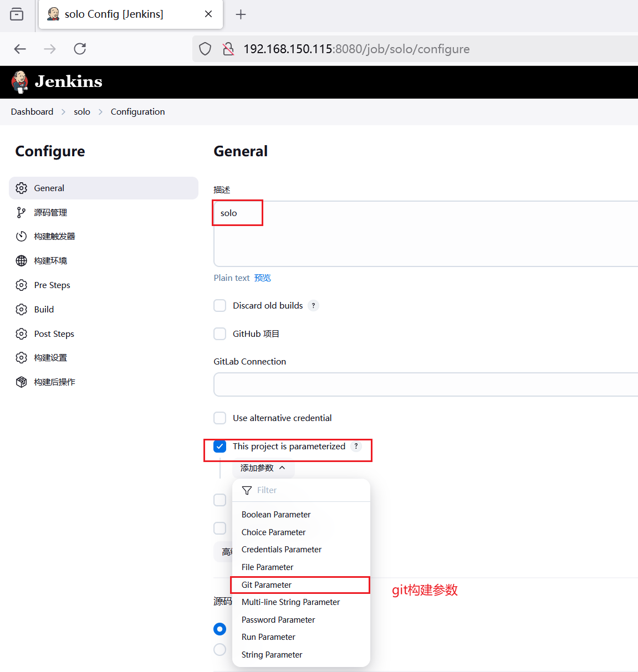The width and height of the screenshot is (638, 672).
Task: Collapse the 添加参数 dropdown button
Action: 263,468
